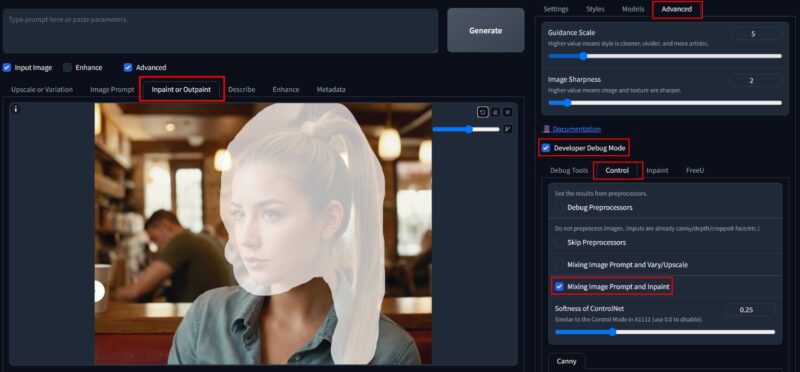Viewport: 800px width, 372px height.
Task: Check Mixing Image Prompt and Vary/Upscale
Action: pos(560,265)
